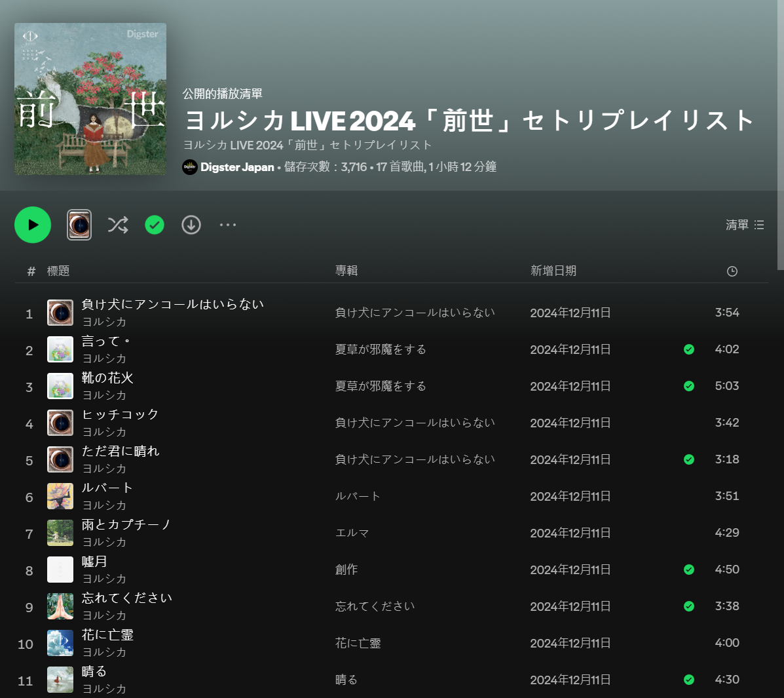Select the track title 言って。
784x698 pixels.
click(106, 341)
